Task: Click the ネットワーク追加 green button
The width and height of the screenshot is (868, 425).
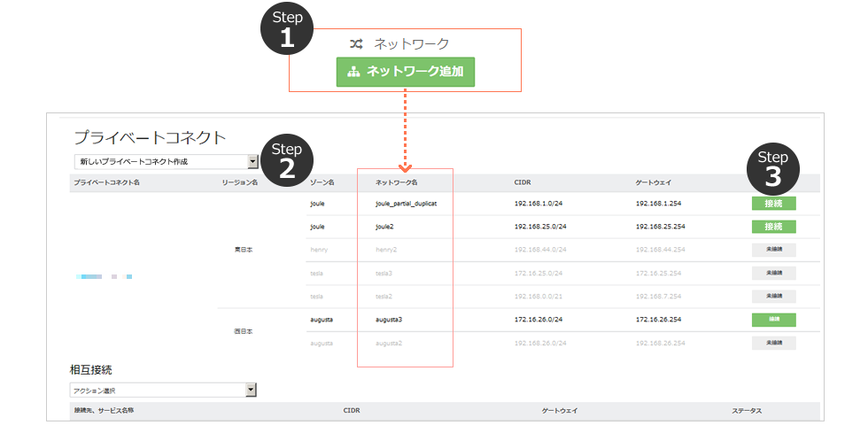Action: pos(406,72)
